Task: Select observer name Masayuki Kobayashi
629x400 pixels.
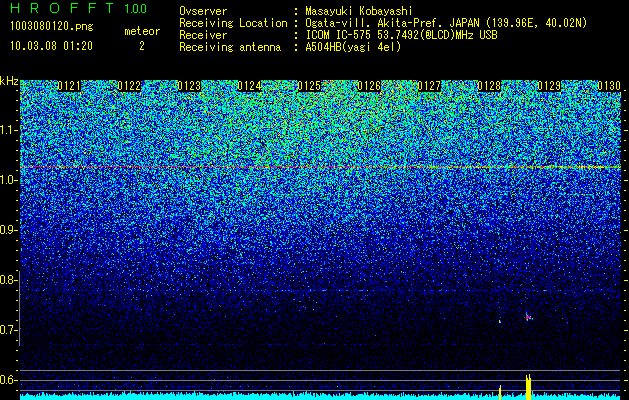Action: coord(359,11)
